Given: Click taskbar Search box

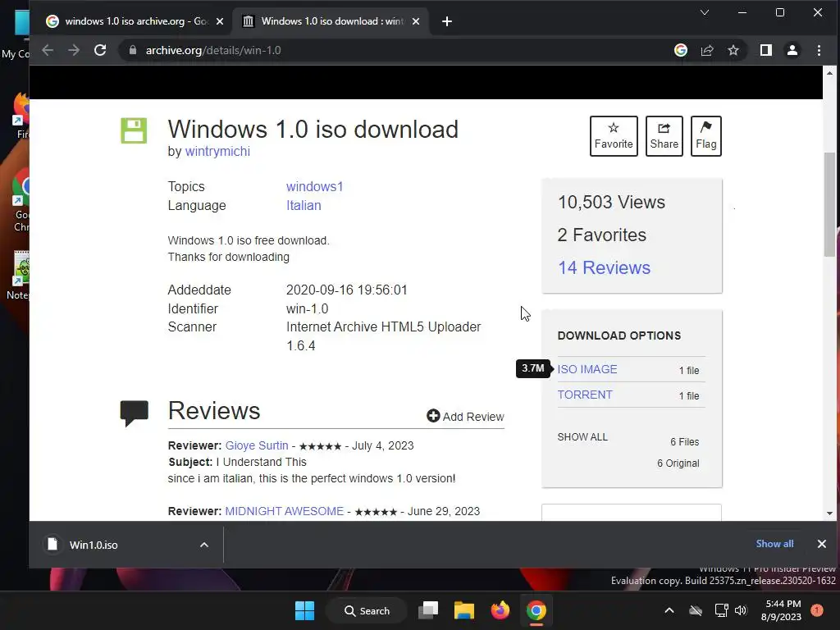Looking at the screenshot, I should tap(367, 610).
